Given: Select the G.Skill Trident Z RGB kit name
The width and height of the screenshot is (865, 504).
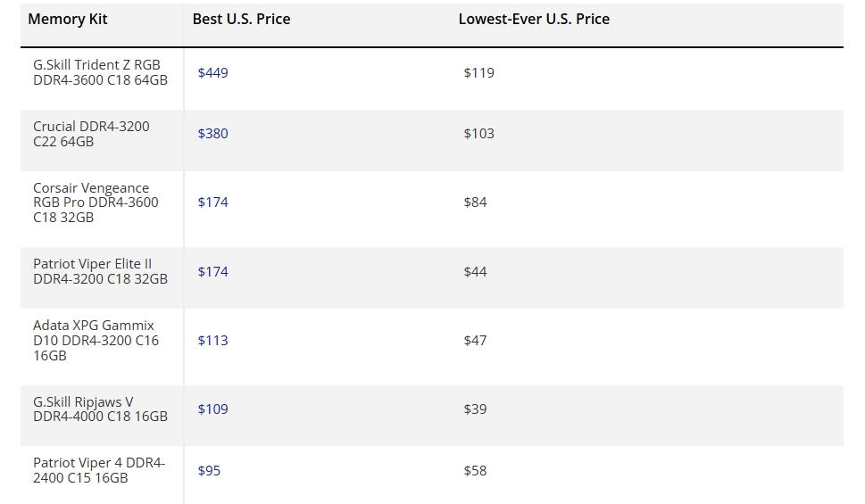Looking at the screenshot, I should [x=100, y=72].
